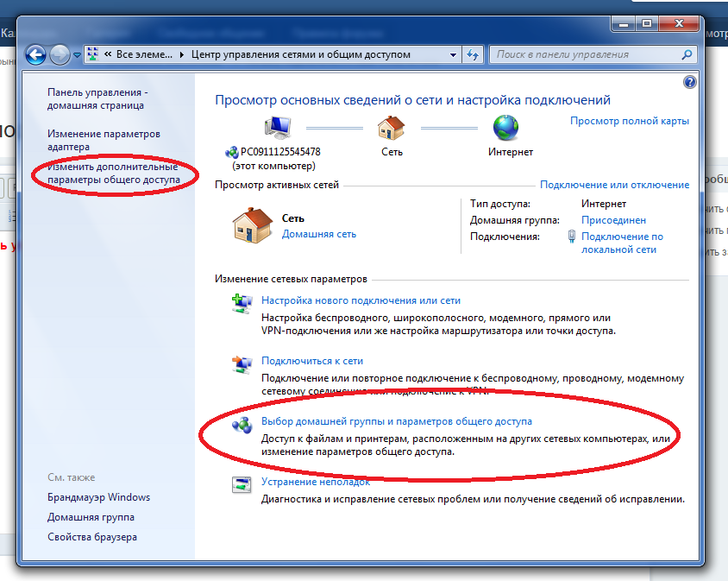Click the greyed-out Forward arrow button
Screen dimensions: 728x581
[60, 55]
